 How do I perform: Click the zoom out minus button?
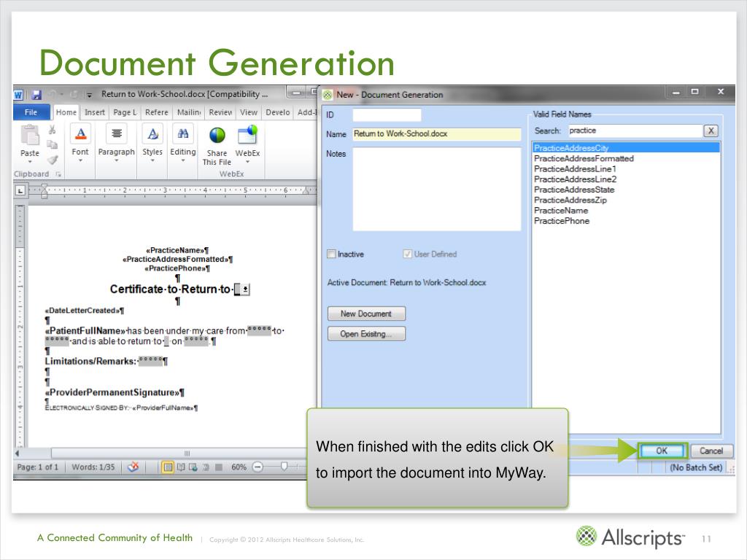pos(258,467)
